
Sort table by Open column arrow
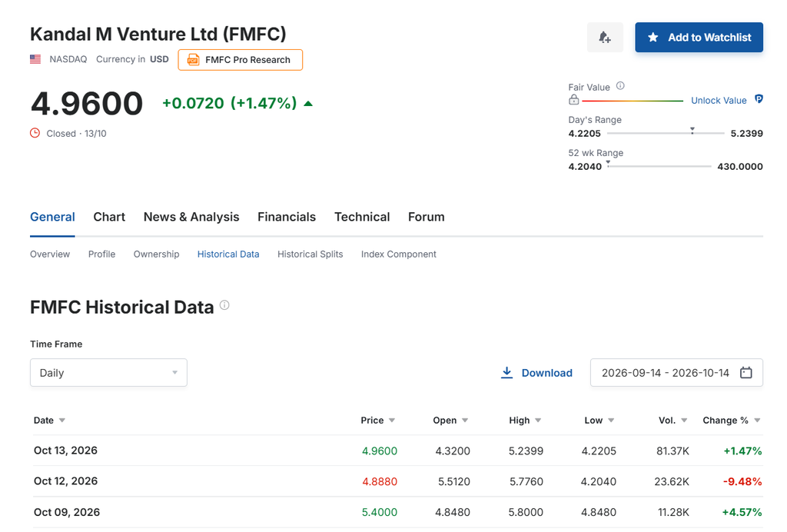coord(465,420)
